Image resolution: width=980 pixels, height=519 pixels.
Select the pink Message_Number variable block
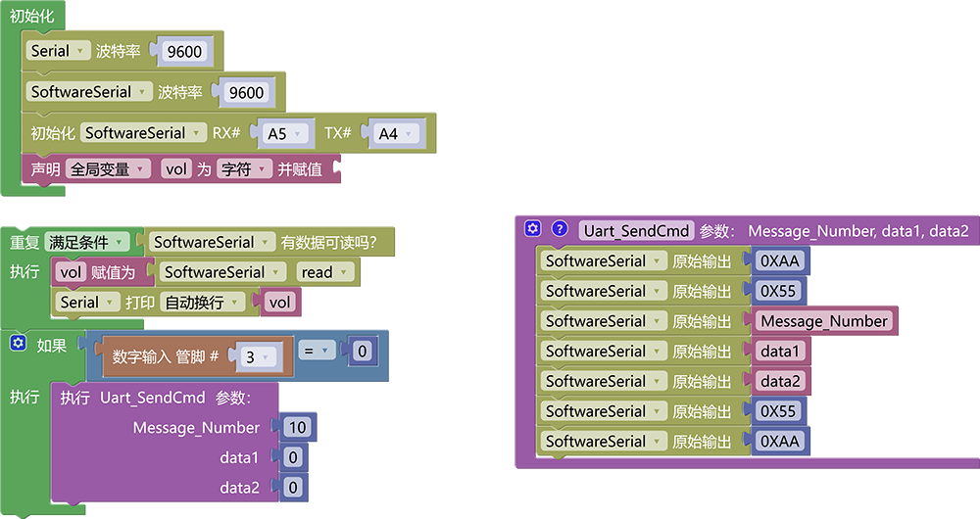point(824,321)
